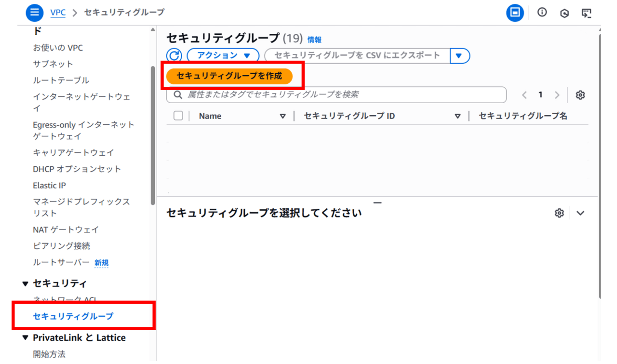Open the CSV export dropdown arrow

click(x=459, y=55)
